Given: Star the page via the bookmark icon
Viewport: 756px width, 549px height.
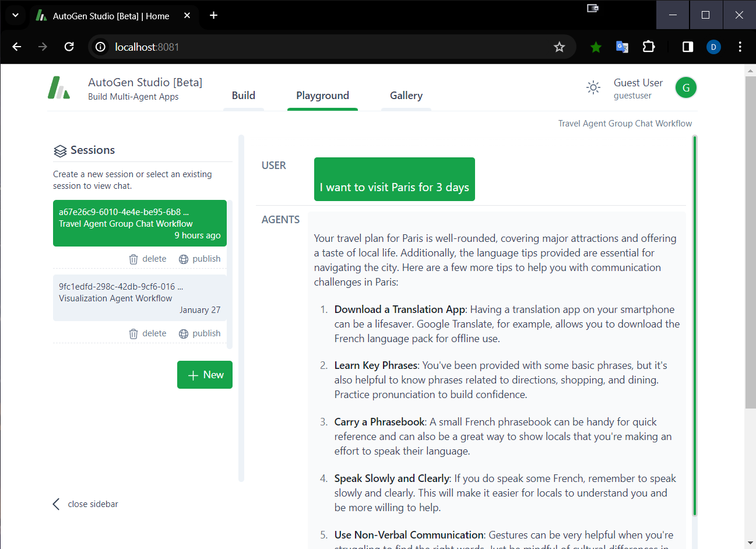Looking at the screenshot, I should (x=559, y=47).
